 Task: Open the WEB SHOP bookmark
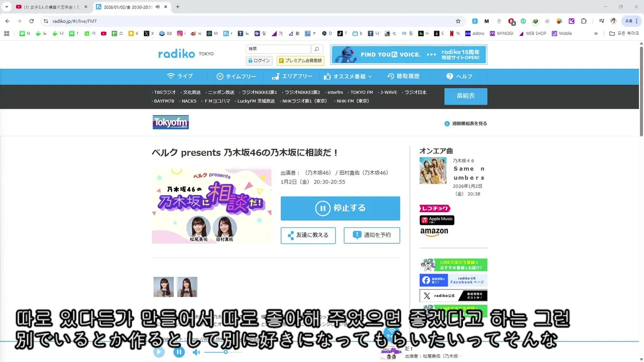(532, 34)
